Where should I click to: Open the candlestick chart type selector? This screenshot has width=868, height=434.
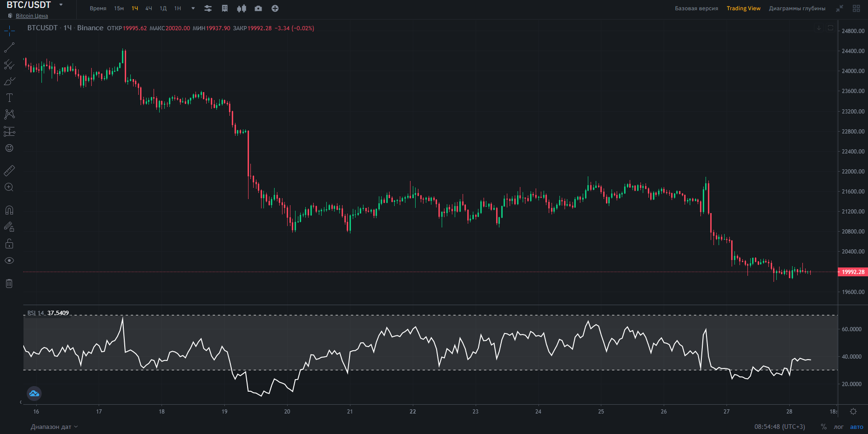[242, 8]
